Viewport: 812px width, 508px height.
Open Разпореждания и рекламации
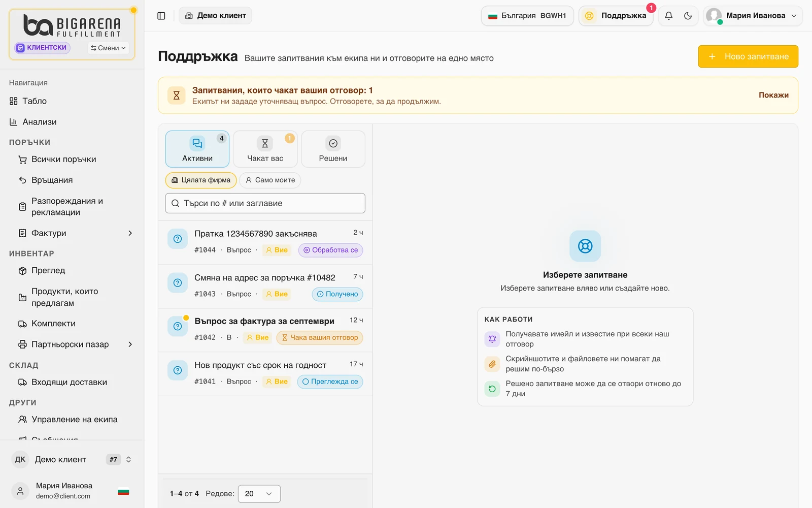[x=76, y=207]
